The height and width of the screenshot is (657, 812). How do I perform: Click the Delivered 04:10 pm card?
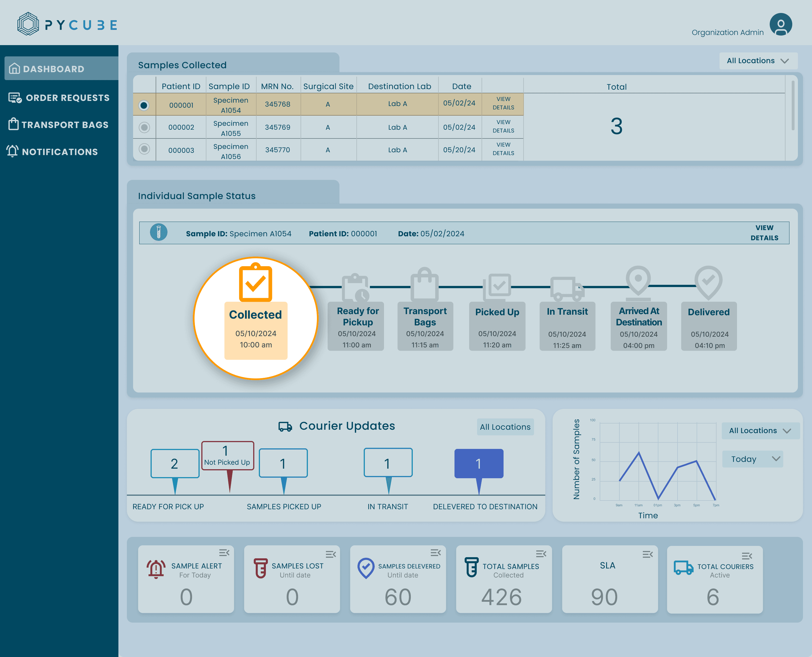709,326
